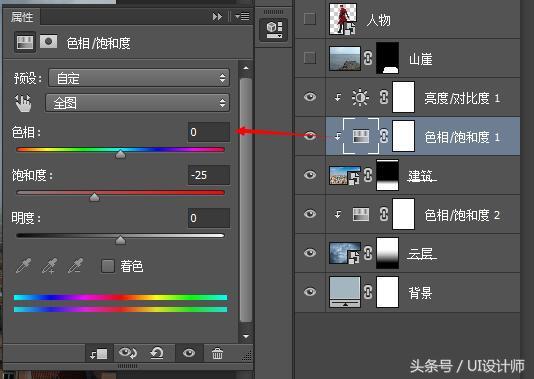Screen dimensions: 534x379
Task: Select the 亮度/对比度 1 layer mask thumbnail
Action: [404, 97]
